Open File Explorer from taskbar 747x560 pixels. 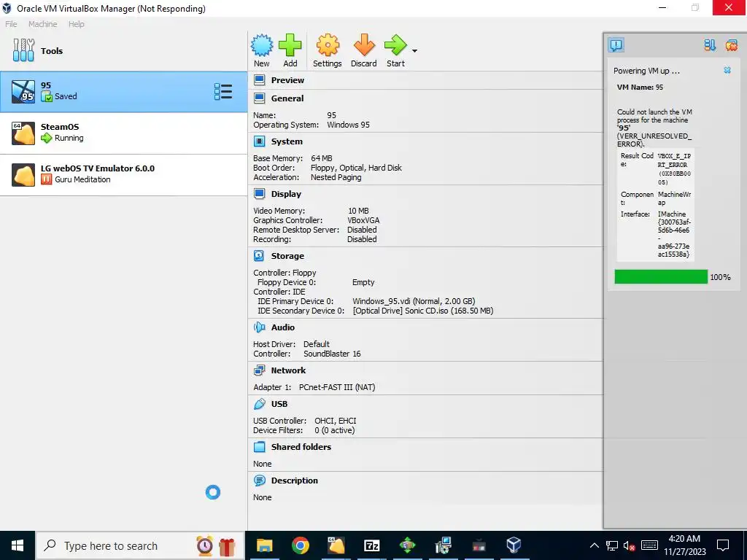coord(264,545)
